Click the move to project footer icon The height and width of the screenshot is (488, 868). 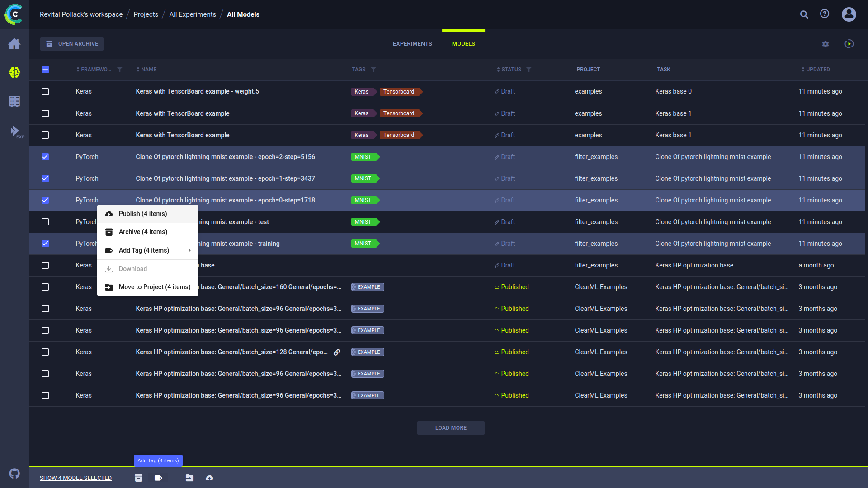[189, 478]
